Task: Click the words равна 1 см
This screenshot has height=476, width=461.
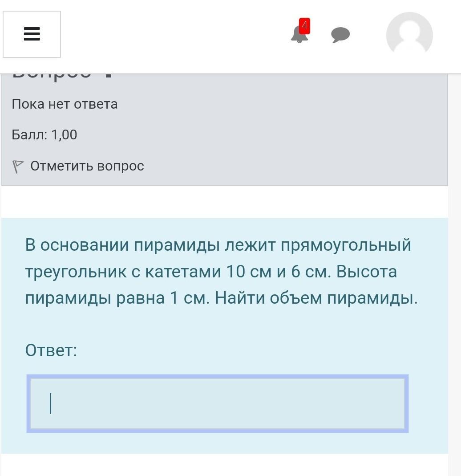Action: point(162,298)
